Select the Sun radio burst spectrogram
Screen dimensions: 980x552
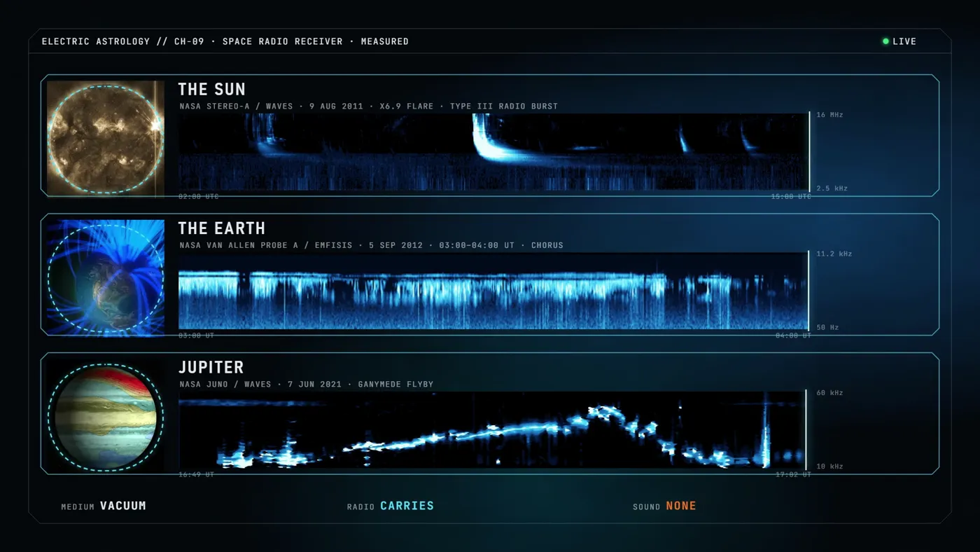(x=493, y=152)
